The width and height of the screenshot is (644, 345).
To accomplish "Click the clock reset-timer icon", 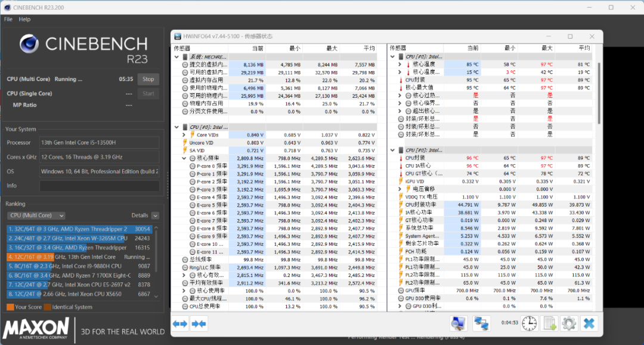I will 530,324.
